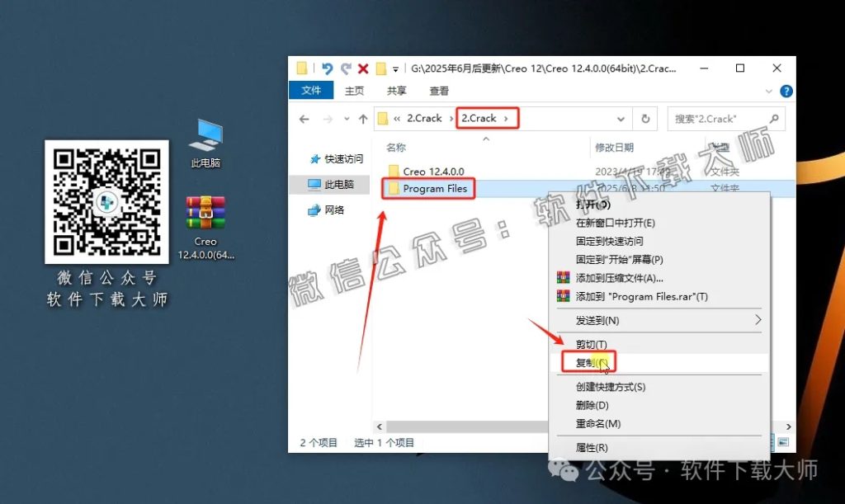Choose 重命名(M) in context menu
Image resolution: width=845 pixels, height=504 pixels.
click(597, 424)
